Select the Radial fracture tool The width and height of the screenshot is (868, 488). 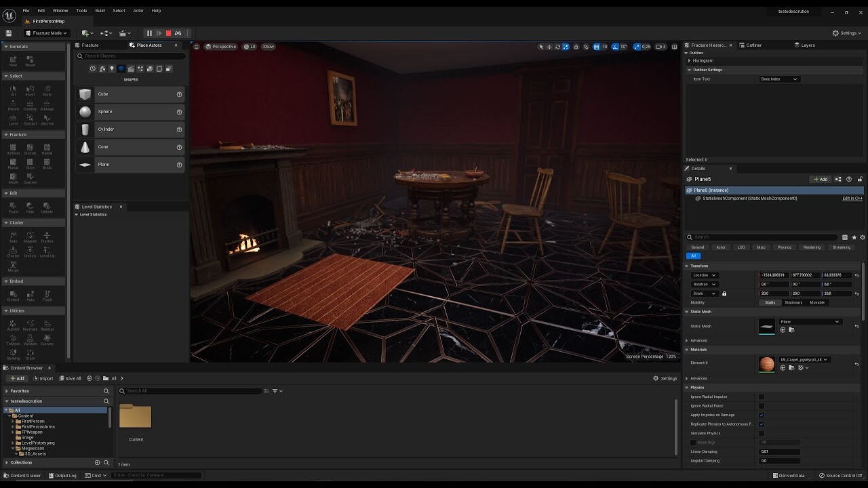point(47,148)
